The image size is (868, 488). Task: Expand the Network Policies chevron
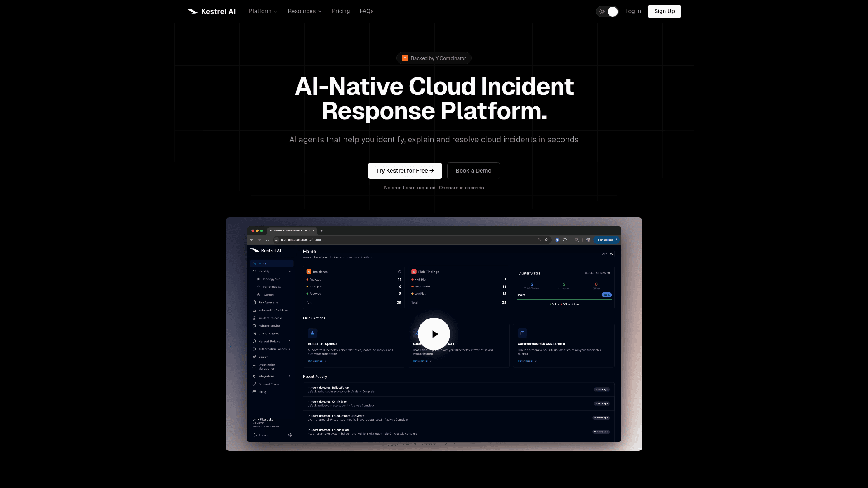point(290,342)
